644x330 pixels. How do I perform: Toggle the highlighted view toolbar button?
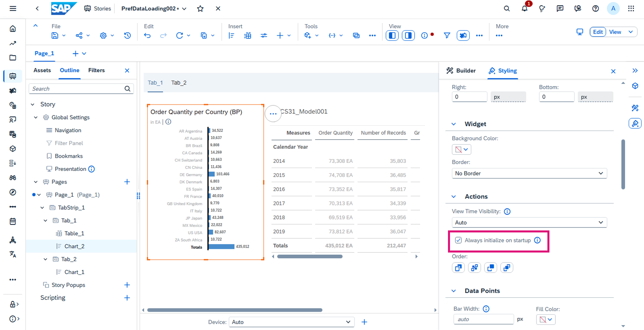[463, 35]
